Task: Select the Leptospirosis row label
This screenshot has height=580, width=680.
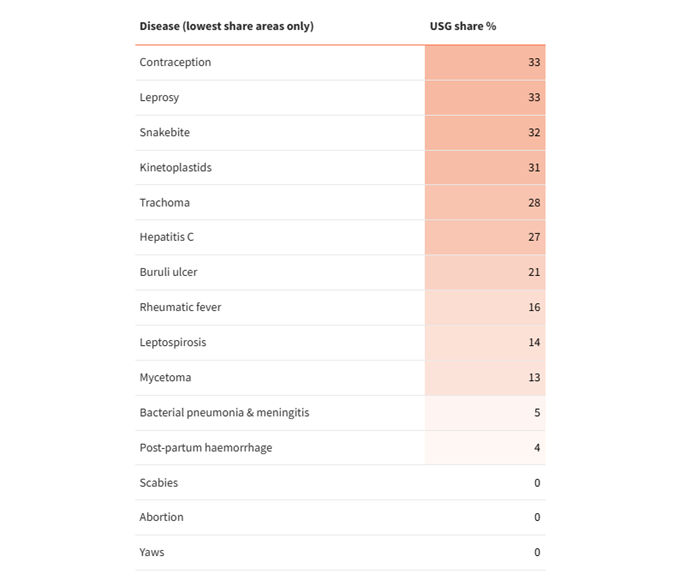Action: 175,343
